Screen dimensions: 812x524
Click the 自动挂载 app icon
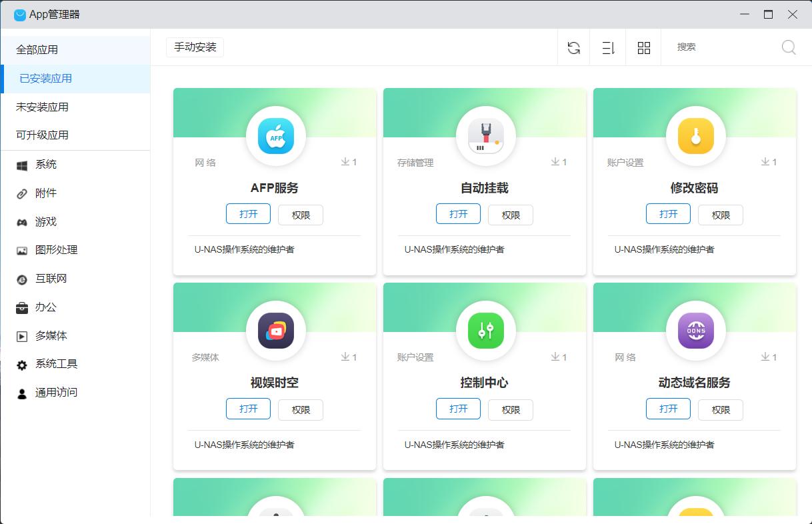coord(485,136)
